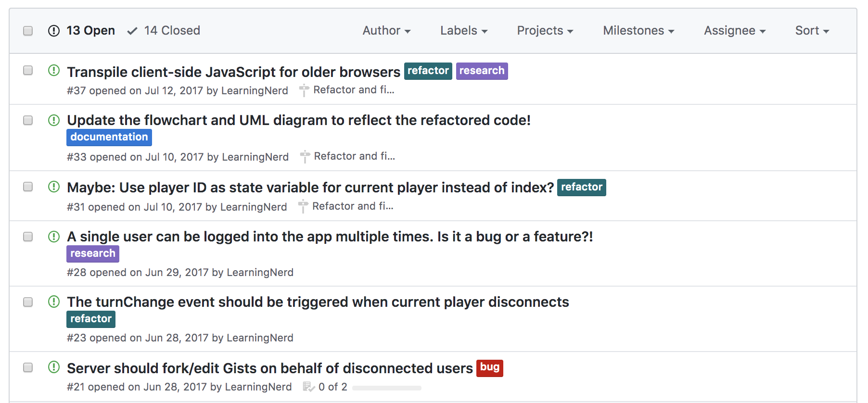This screenshot has height=403, width=868.
Task: Click the open issue icon for issue #37
Action: point(54,71)
